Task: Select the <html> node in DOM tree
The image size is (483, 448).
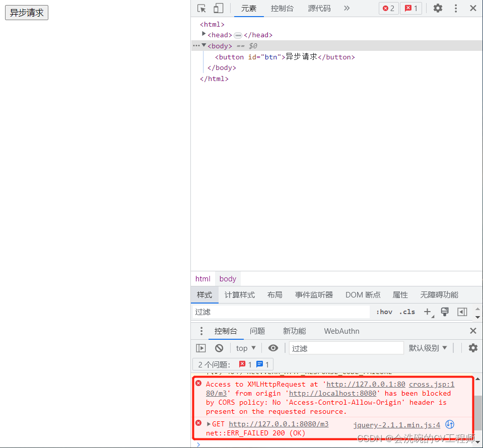Action: click(x=212, y=24)
